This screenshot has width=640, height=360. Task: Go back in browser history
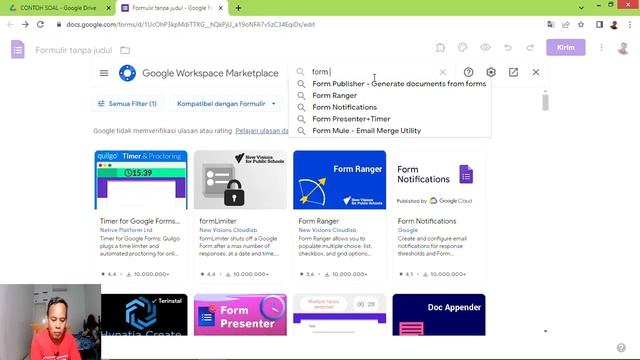[11, 24]
